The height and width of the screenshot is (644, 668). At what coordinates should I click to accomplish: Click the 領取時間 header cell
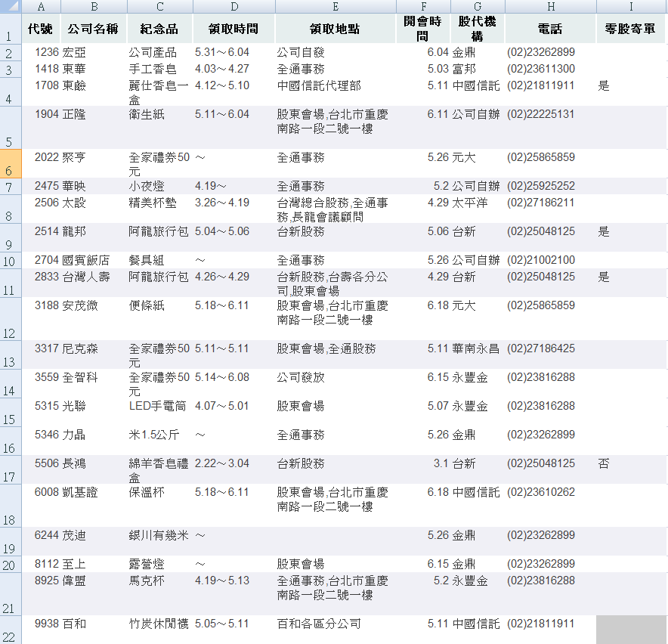pos(234,29)
